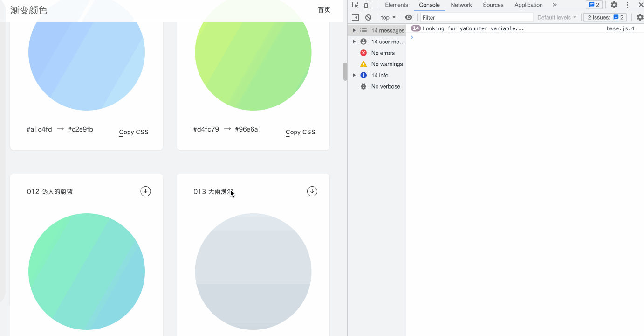The width and height of the screenshot is (644, 336).
Task: Open the Default levels dropdown
Action: coord(556,17)
